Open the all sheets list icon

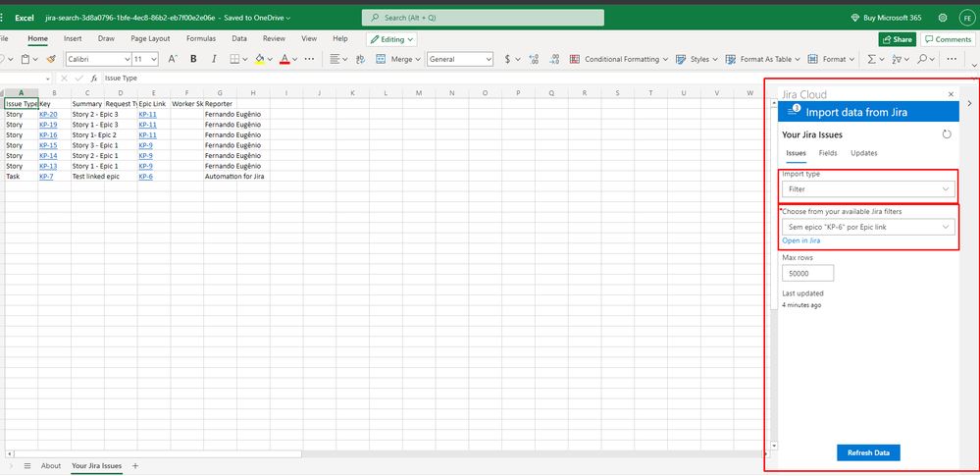27,466
